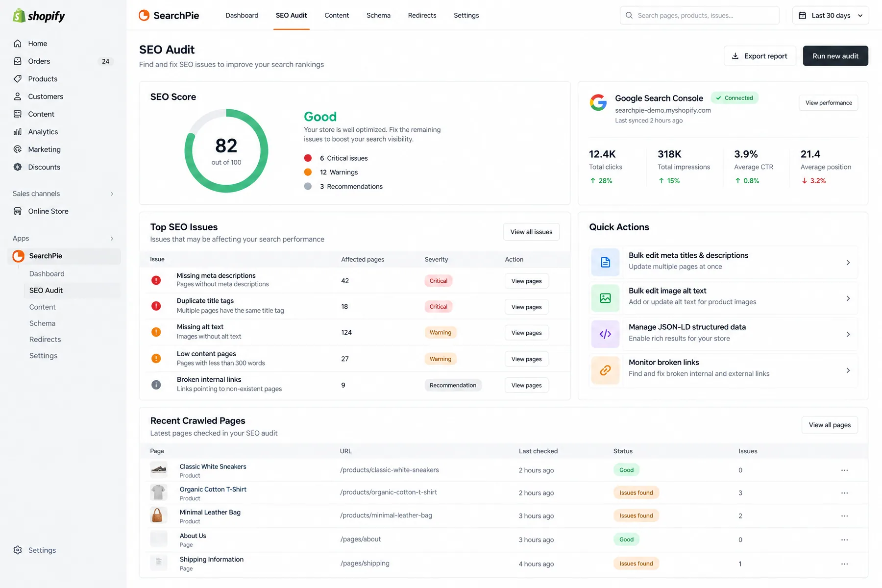Click the Settings gear icon at sidebar bottom
This screenshot has height=588, width=882.
18,550
